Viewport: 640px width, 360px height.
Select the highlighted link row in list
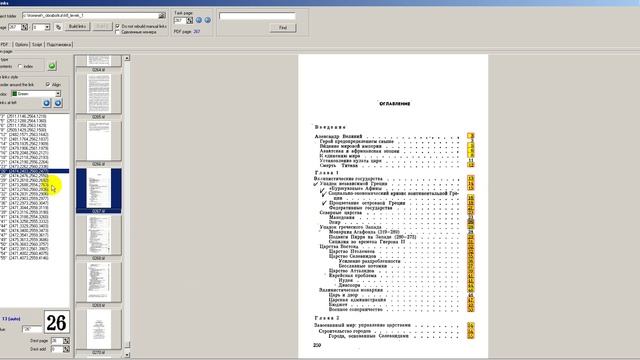click(x=34, y=171)
